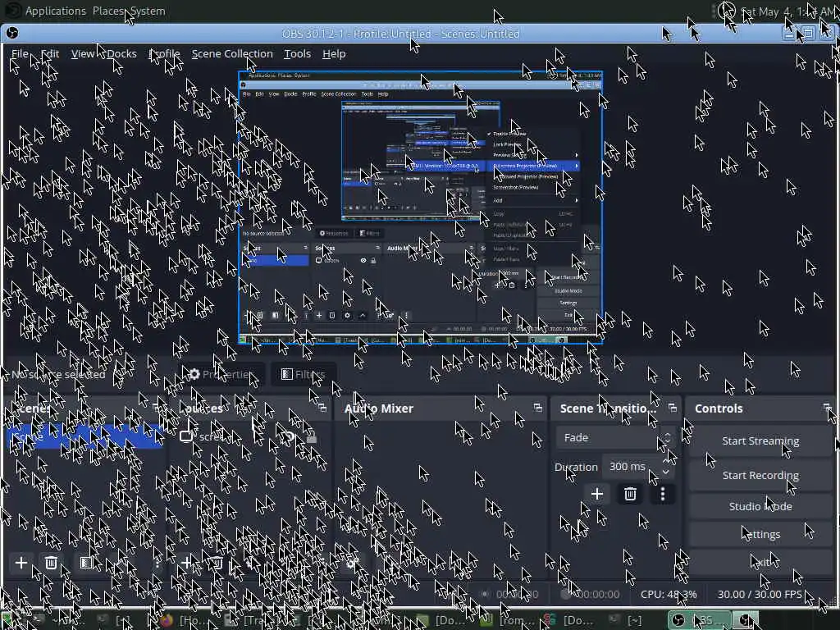This screenshot has height=630, width=840.
Task: Open the Help menu
Action: [334, 53]
